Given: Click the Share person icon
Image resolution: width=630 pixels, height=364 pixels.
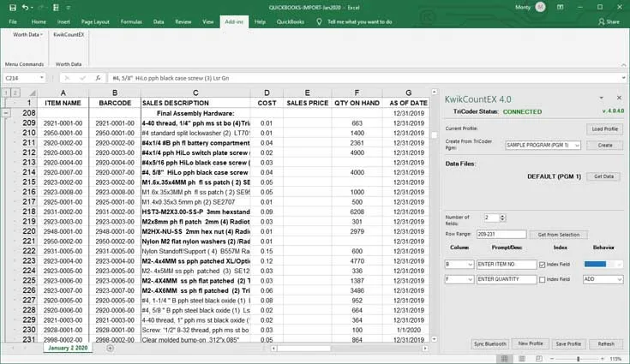Looking at the screenshot, I should pyautogui.click(x=602, y=21).
